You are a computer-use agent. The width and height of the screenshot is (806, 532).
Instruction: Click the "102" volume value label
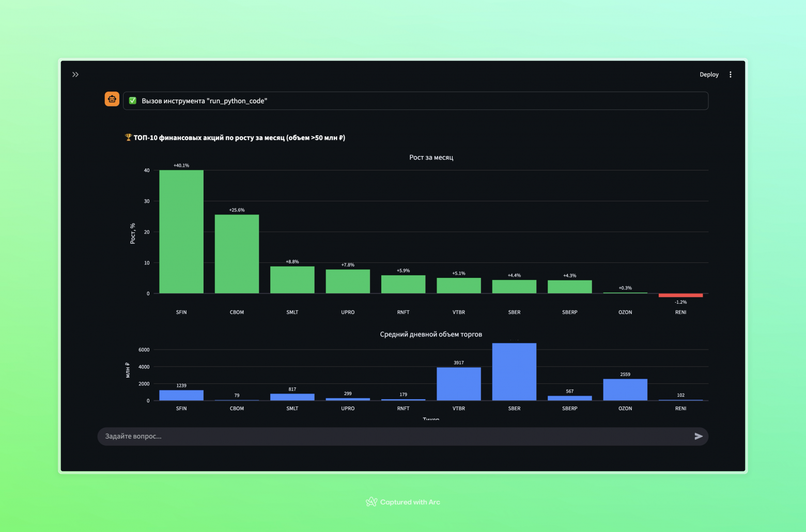[x=681, y=396]
